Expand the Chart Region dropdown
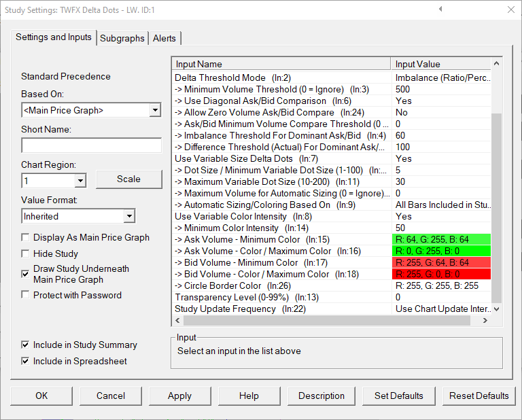This screenshot has width=522, height=420. [x=80, y=181]
